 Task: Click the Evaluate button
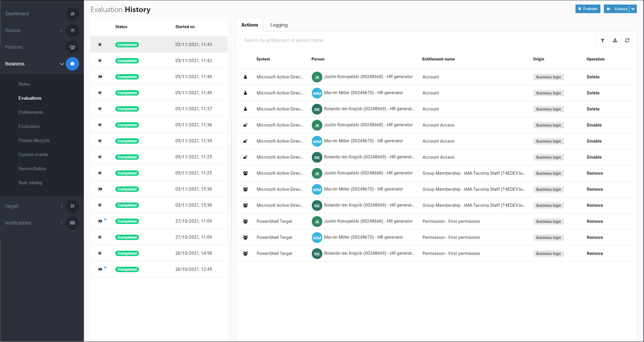588,9
